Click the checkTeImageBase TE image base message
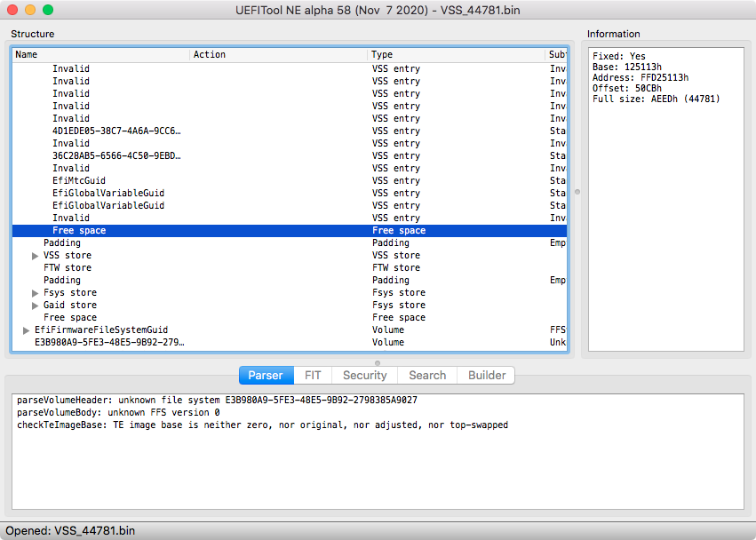 tap(262, 425)
